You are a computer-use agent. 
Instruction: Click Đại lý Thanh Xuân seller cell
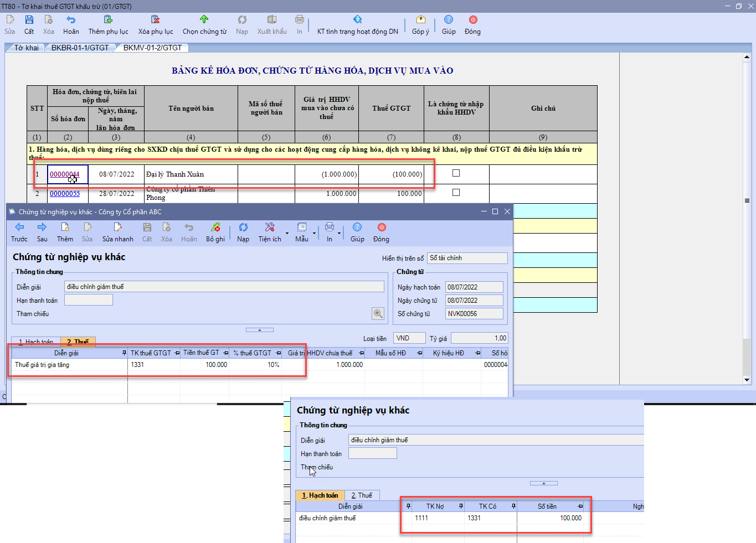click(191, 174)
